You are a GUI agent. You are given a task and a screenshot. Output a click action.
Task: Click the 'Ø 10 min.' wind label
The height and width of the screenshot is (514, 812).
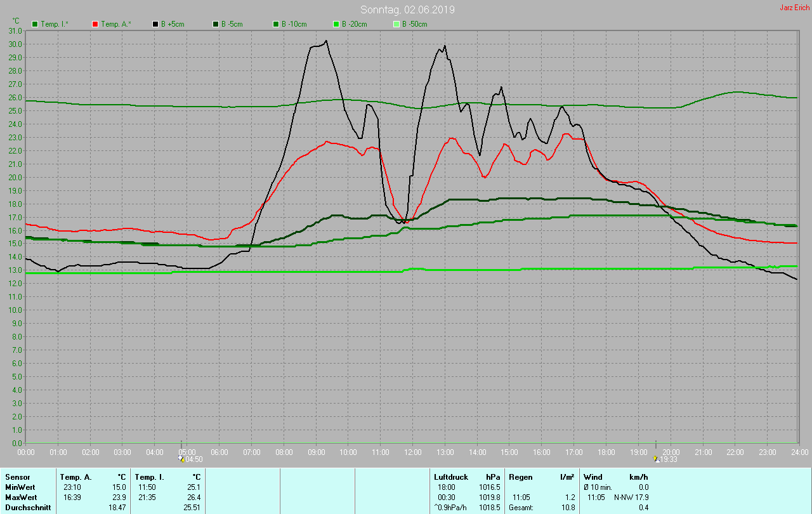[x=598, y=487]
